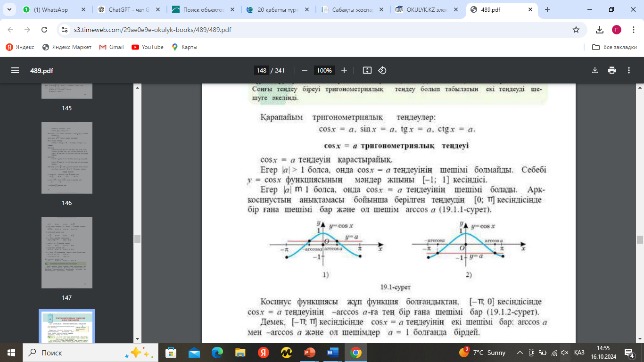Click the document vertical scrollbar thumb
The width and height of the screenshot is (644, 362).
(x=640, y=239)
